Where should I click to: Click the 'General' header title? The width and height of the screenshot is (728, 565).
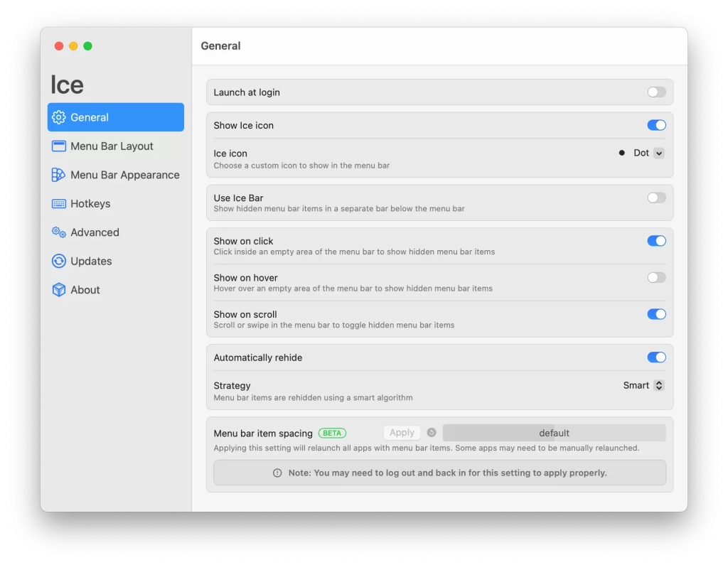tap(220, 46)
